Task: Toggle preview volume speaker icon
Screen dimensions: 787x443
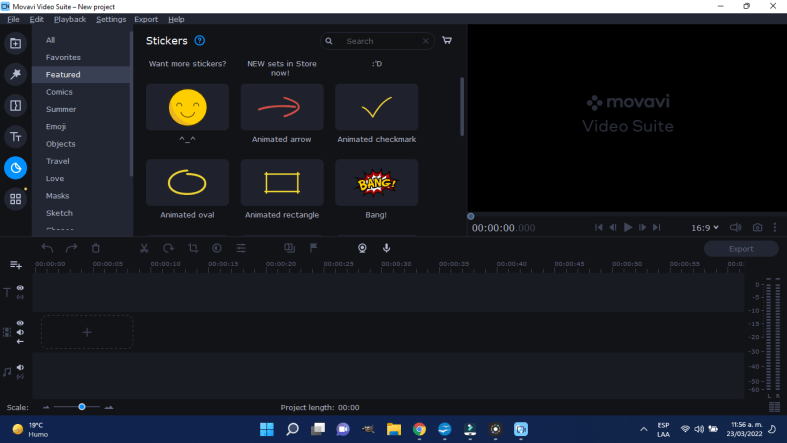Action: click(x=735, y=227)
